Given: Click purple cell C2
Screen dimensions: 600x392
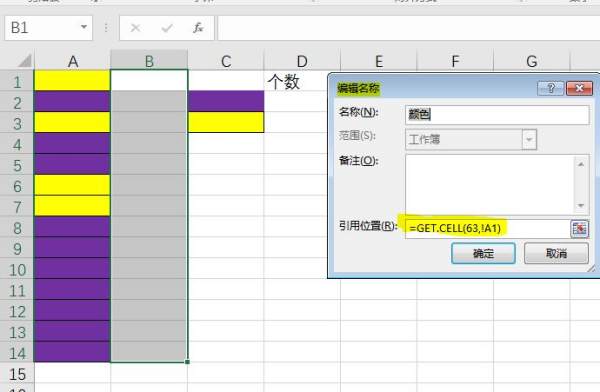Looking at the screenshot, I should (226, 101).
